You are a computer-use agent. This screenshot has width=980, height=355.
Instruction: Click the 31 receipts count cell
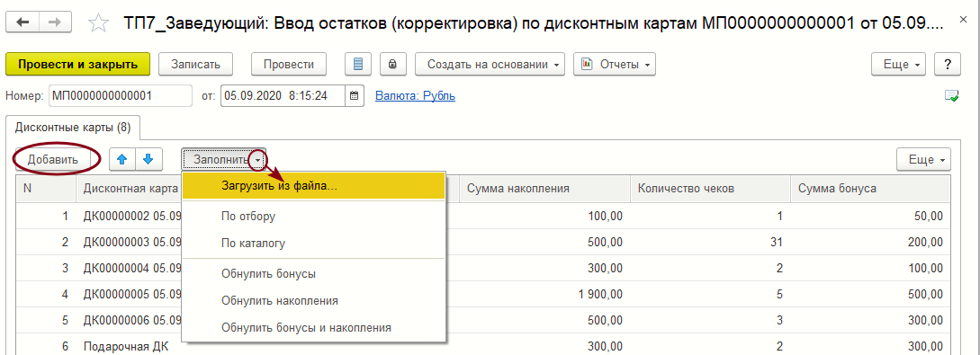710,242
